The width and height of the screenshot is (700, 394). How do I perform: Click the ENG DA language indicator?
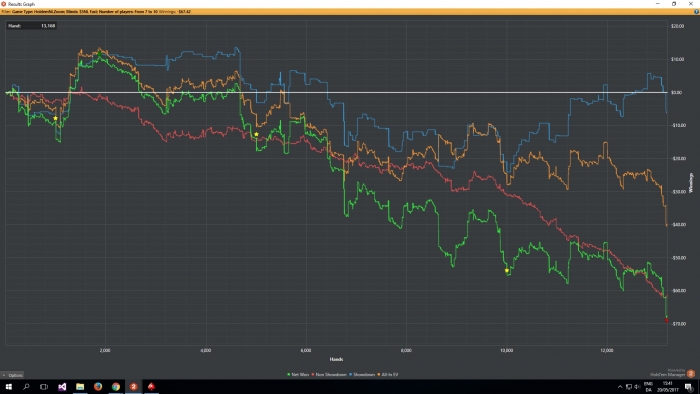coord(648,387)
